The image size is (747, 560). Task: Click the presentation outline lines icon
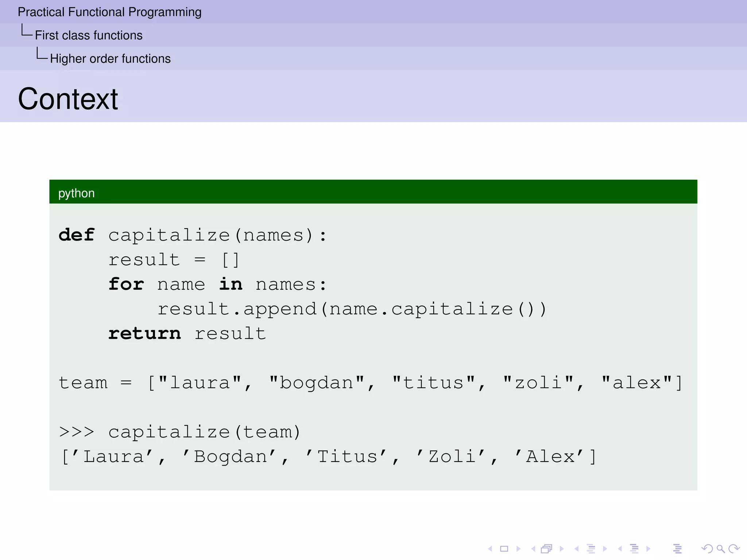point(677,548)
